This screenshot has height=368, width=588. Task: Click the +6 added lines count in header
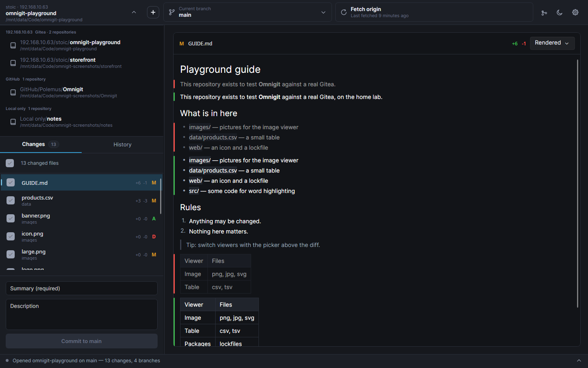[x=514, y=44]
